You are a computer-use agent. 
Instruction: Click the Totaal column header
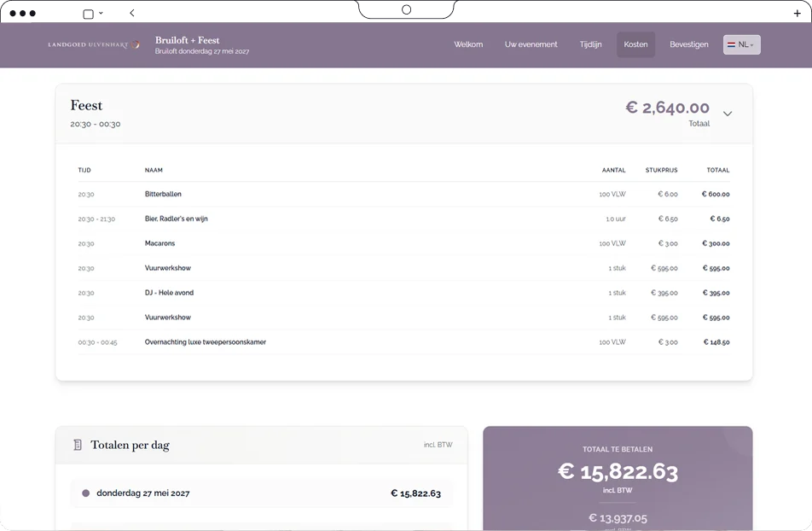coord(718,170)
